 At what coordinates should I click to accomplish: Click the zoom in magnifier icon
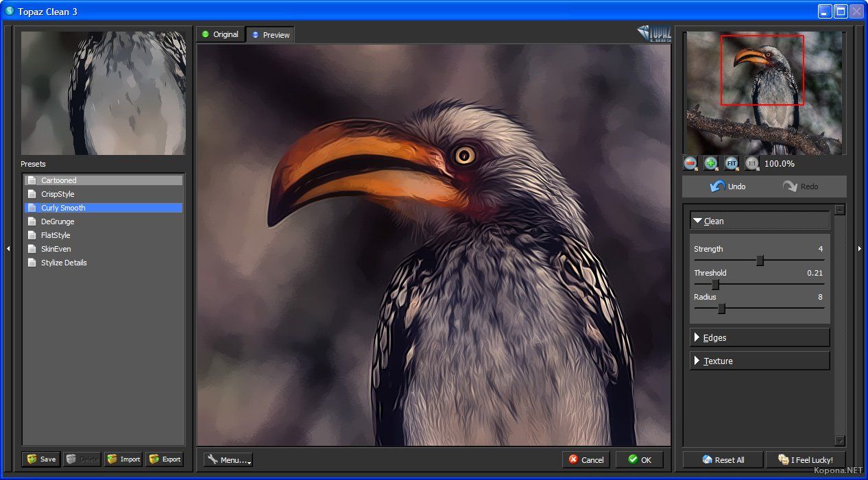(x=711, y=163)
